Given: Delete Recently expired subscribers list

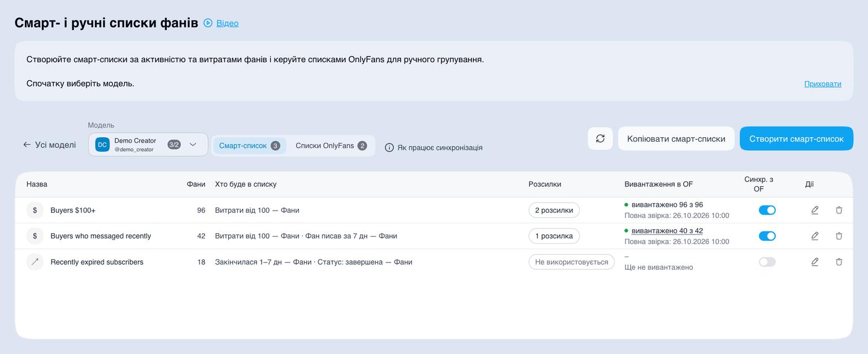Looking at the screenshot, I should [839, 262].
